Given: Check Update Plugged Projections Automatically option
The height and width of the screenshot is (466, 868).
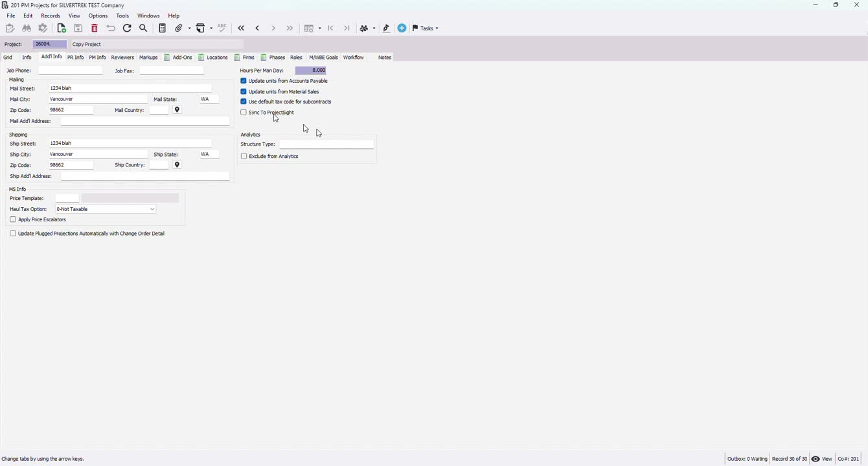Looking at the screenshot, I should [13, 234].
